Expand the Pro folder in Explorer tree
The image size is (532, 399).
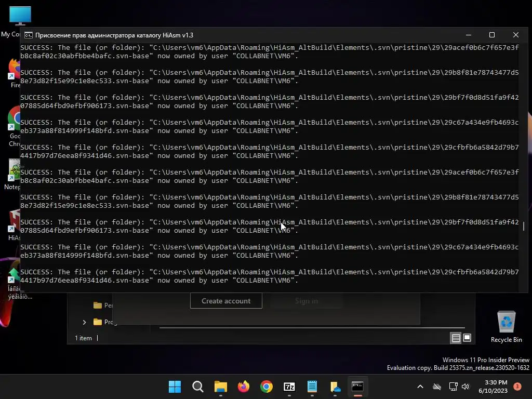pyautogui.click(x=84, y=322)
